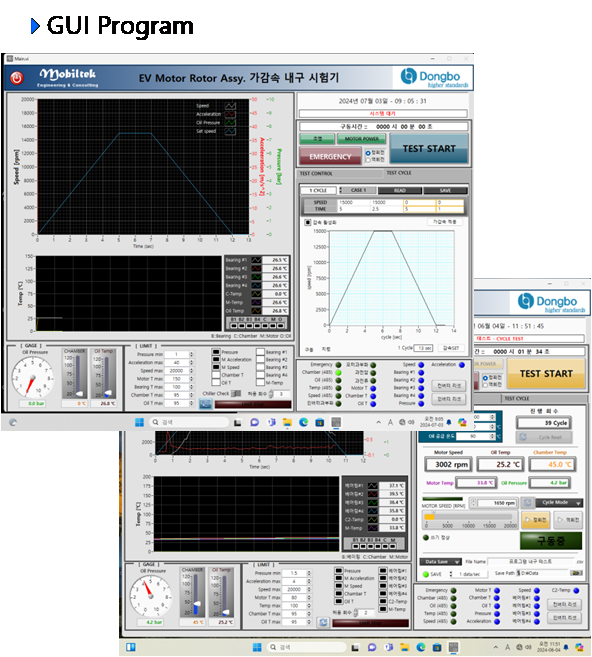The width and height of the screenshot is (592, 657).
Task: Click the M-Temp trace legend icon, front window
Action: (x=256, y=303)
